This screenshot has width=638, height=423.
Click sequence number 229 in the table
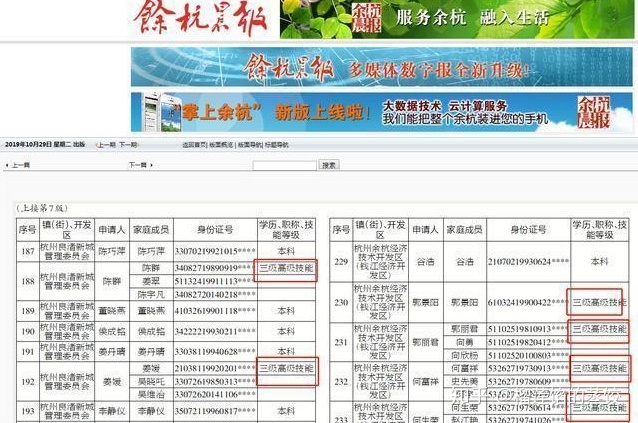point(341,262)
